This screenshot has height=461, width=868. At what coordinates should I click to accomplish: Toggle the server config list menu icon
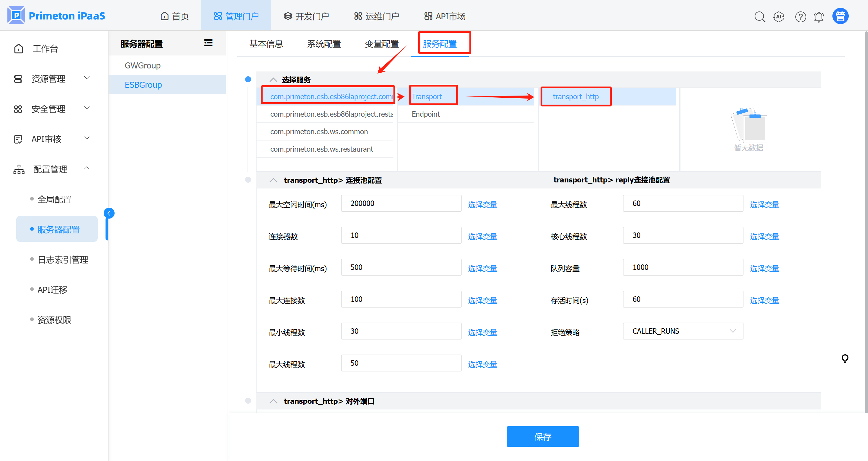(x=208, y=43)
